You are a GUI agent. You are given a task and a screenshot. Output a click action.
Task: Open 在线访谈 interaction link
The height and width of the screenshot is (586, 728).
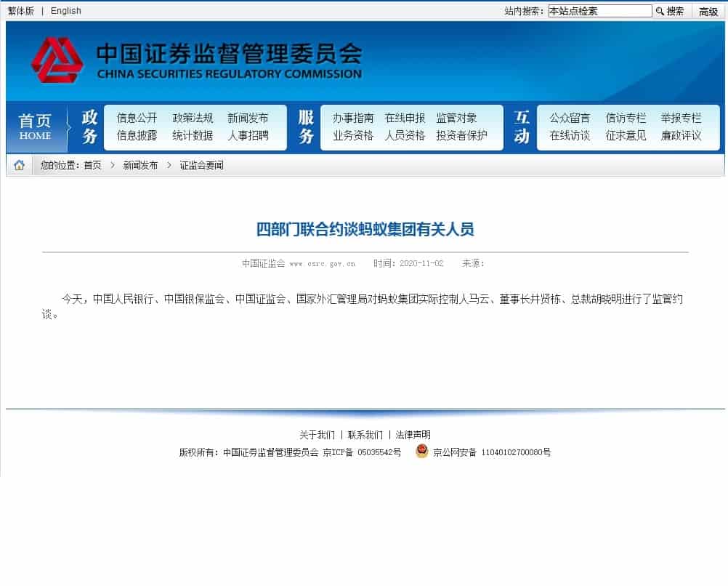point(570,136)
